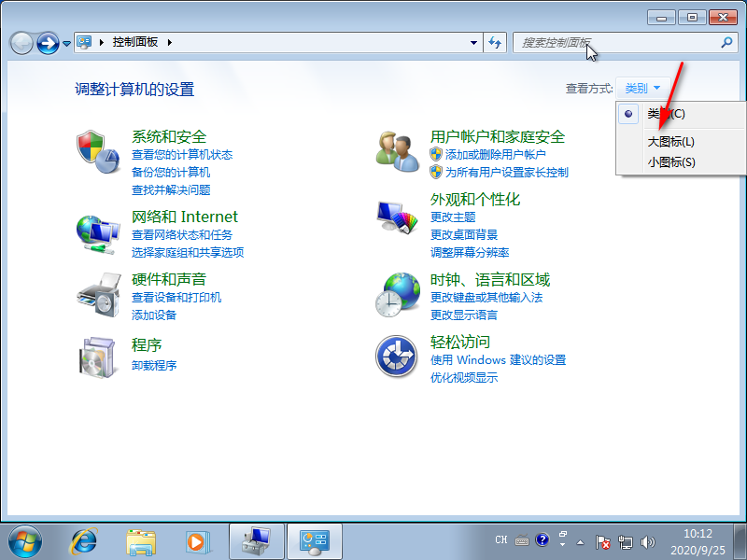
Task: Open User Accounts and Family Safety icon
Action: point(398,150)
